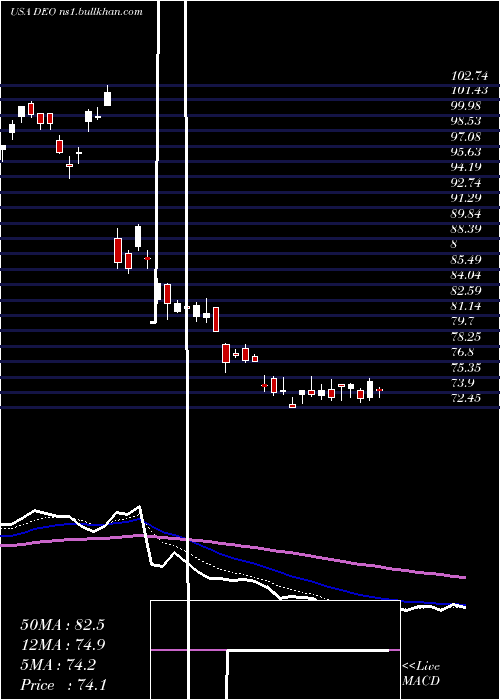Screen dimensions: 500x700
Task: Click the highest white candle near 101.43
Action: (107, 97)
